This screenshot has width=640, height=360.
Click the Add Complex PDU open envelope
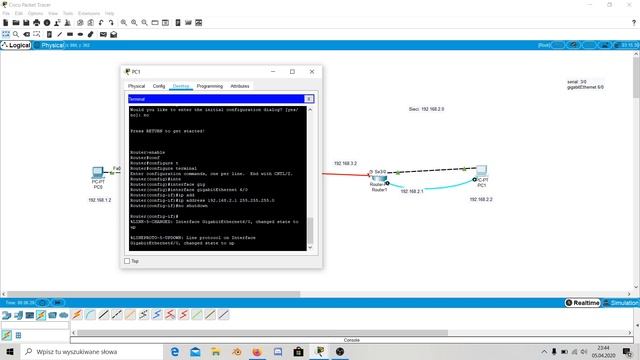pos(113,34)
